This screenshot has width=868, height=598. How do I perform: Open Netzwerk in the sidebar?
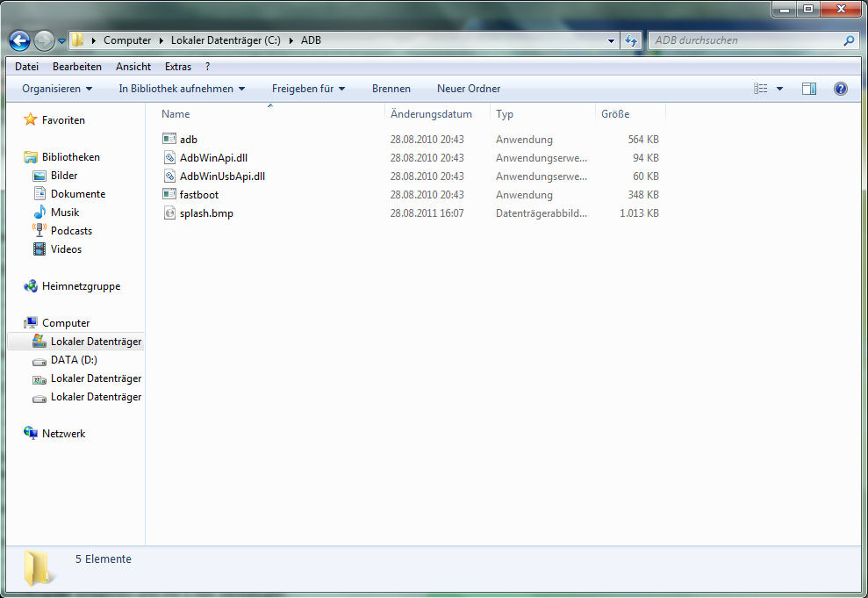pos(64,434)
